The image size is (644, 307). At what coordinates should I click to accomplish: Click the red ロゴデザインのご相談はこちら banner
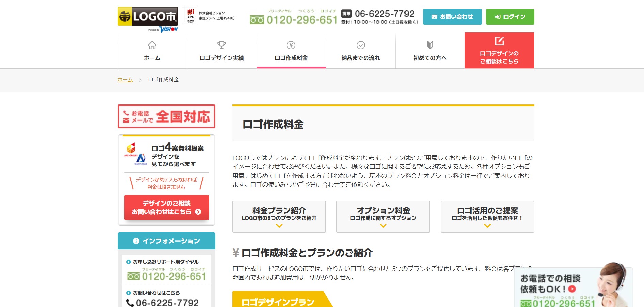499,50
